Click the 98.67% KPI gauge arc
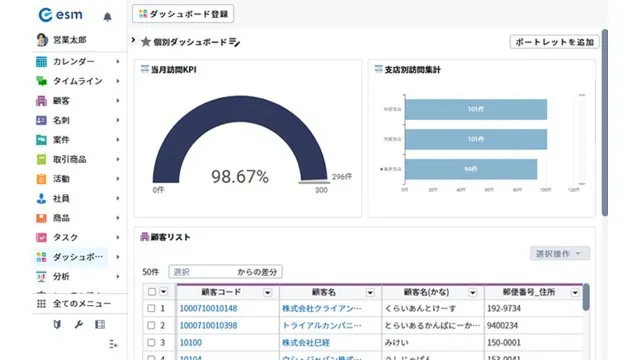Viewport: 640px width, 360px height. pos(240,109)
